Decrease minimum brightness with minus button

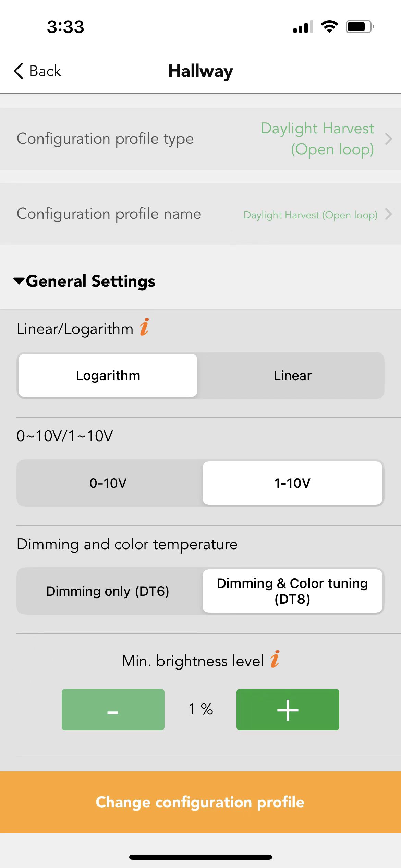click(113, 710)
